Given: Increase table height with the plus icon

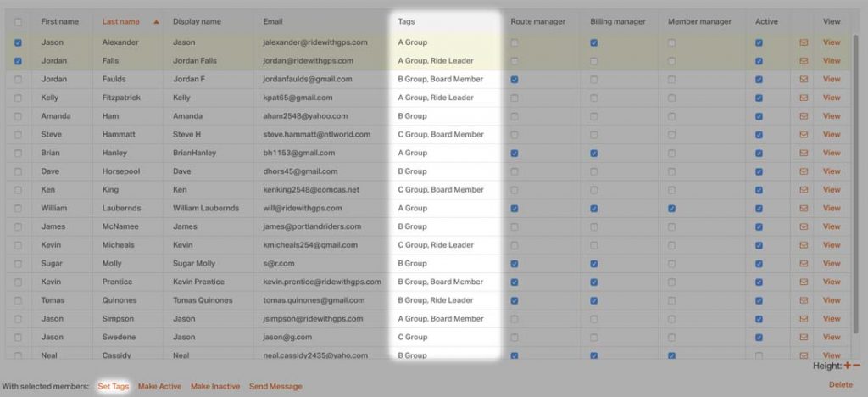Looking at the screenshot, I should click(x=847, y=366).
